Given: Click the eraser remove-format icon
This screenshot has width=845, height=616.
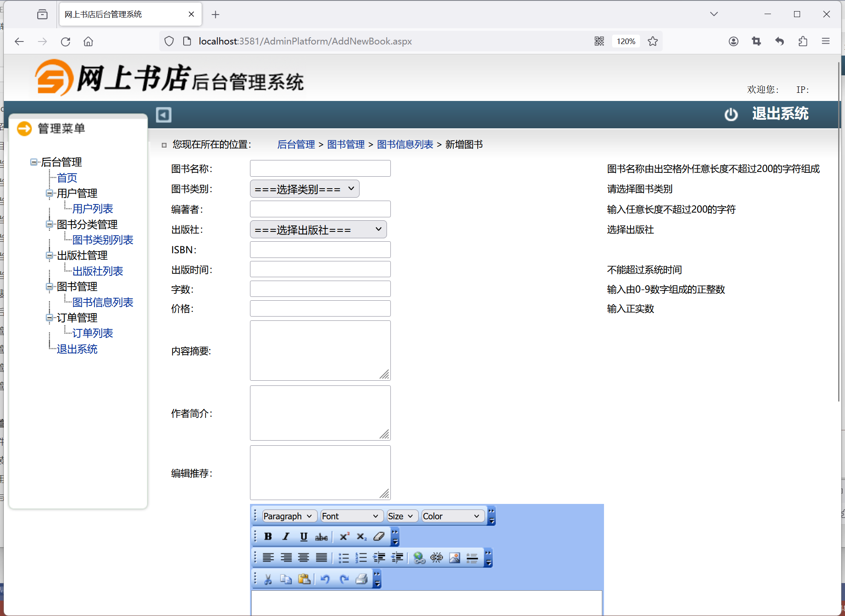Looking at the screenshot, I should [379, 536].
